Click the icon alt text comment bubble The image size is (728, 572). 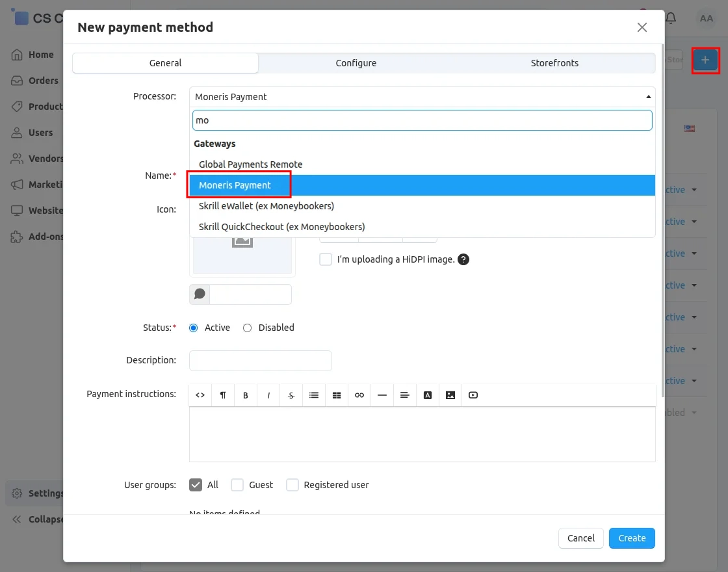[200, 294]
